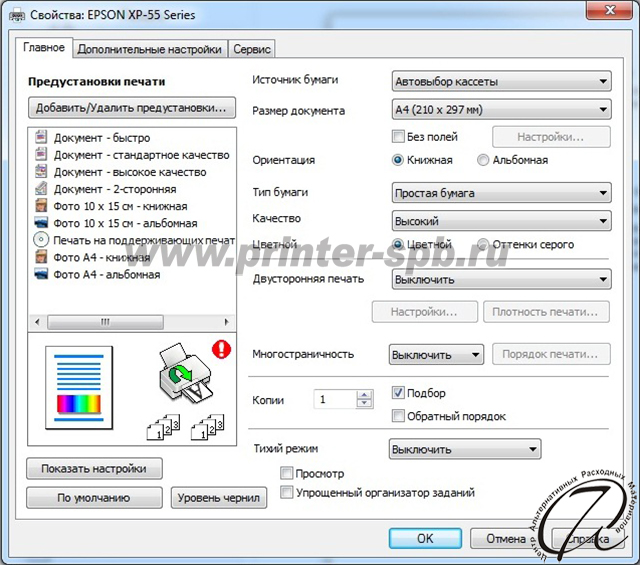Click the printer icon in the title bar
Viewport: 640px width, 565px height.
pos(17,16)
